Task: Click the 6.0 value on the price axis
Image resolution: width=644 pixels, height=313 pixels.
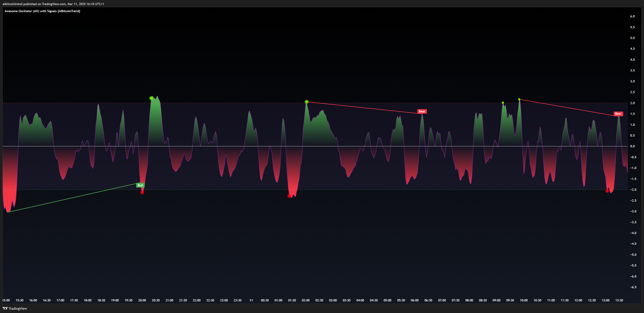Action: [632, 16]
